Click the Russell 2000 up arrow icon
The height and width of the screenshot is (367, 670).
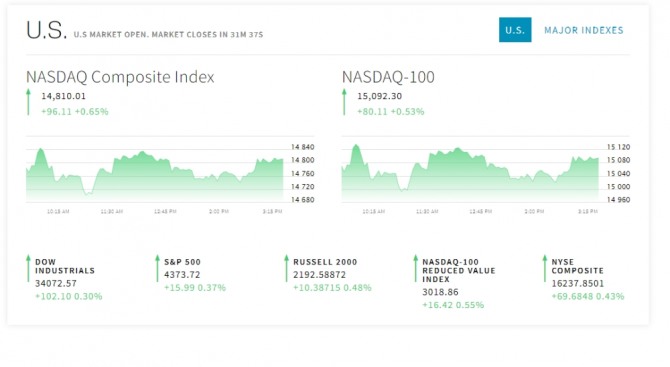click(286, 268)
